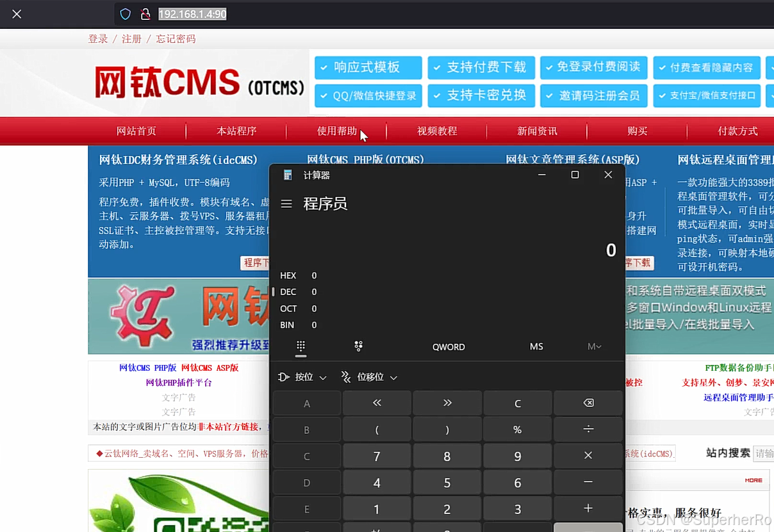
Task: Click the 免登录付费阅读 feature badge
Action: pos(594,67)
